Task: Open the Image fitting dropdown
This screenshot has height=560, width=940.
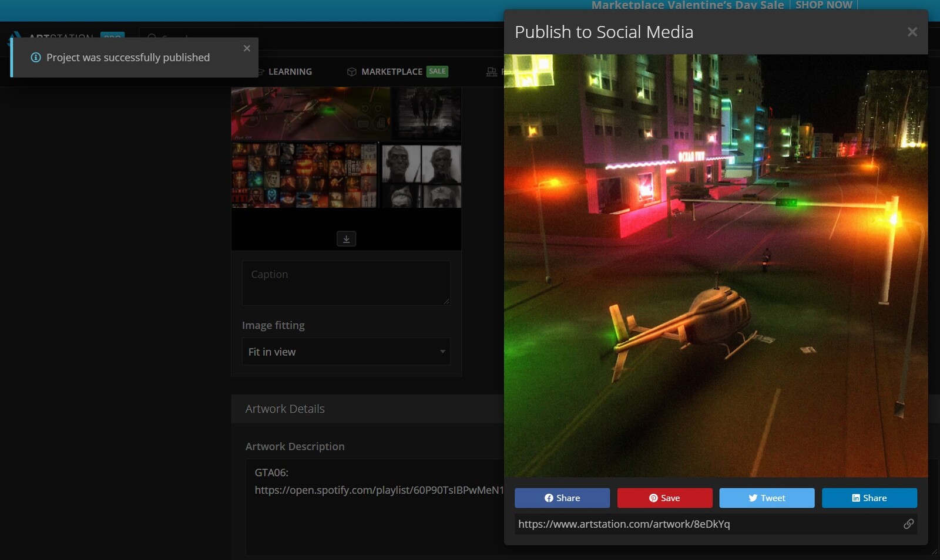Action: coord(346,352)
